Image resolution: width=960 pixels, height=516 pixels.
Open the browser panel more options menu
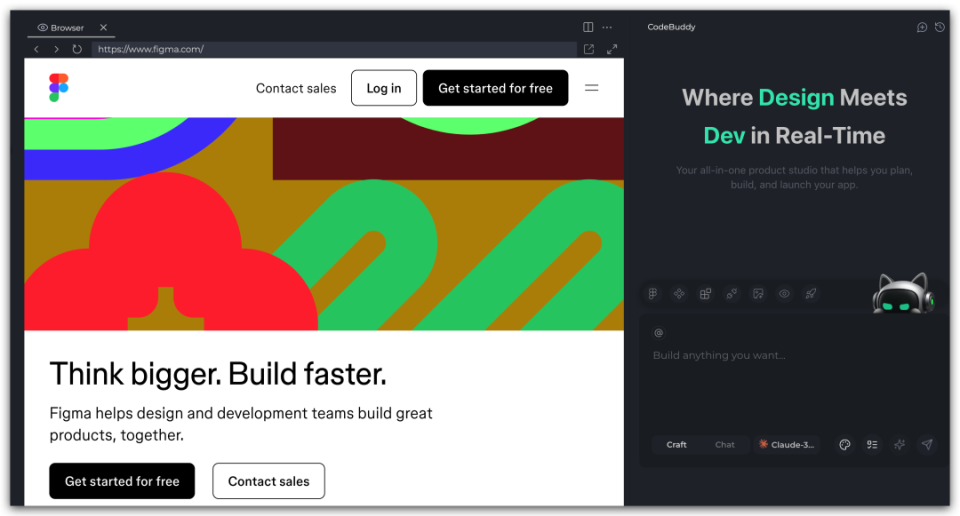(607, 27)
